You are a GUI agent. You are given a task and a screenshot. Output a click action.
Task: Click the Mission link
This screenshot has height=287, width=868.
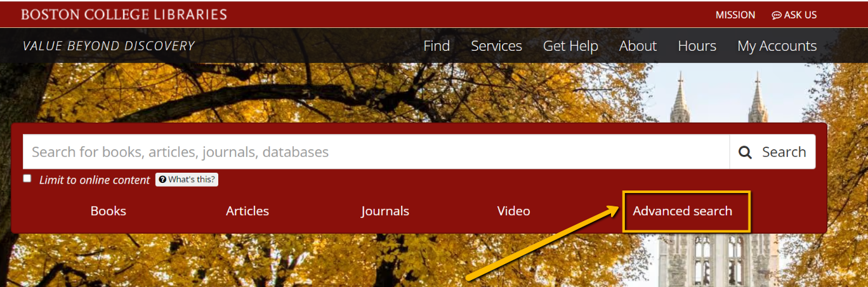click(x=735, y=15)
